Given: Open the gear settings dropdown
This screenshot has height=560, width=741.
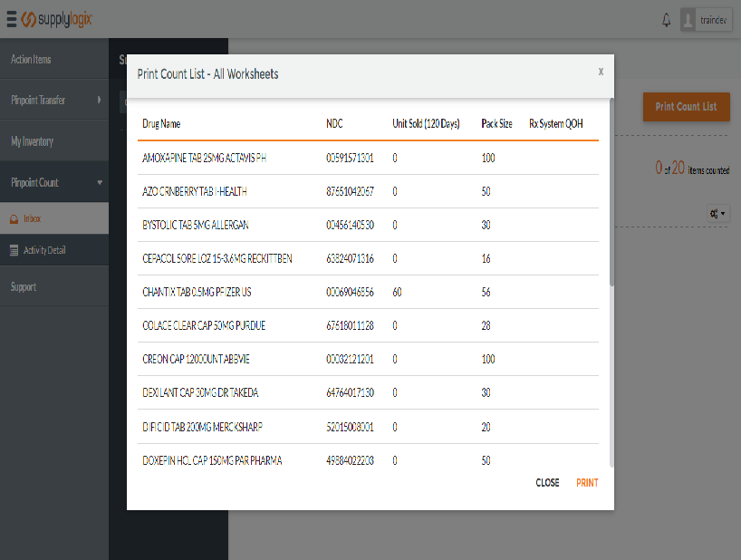Looking at the screenshot, I should (x=718, y=214).
